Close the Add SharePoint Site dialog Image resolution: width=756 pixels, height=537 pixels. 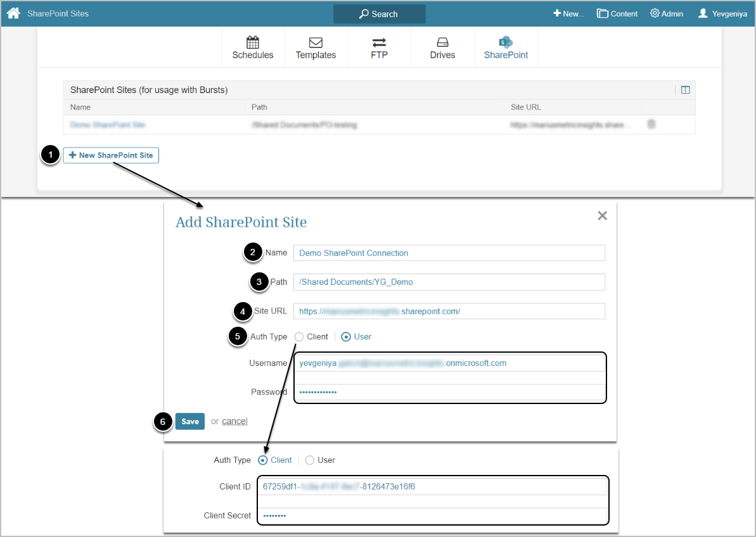pyautogui.click(x=602, y=215)
